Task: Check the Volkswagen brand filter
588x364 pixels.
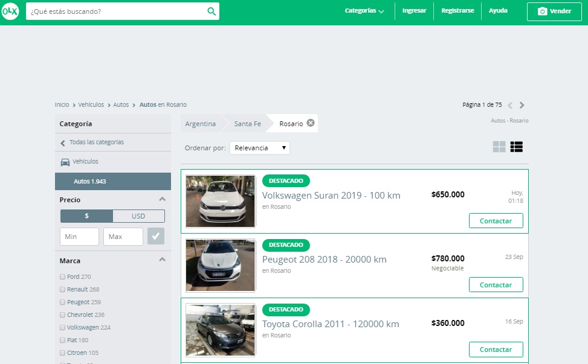Action: coord(63,328)
